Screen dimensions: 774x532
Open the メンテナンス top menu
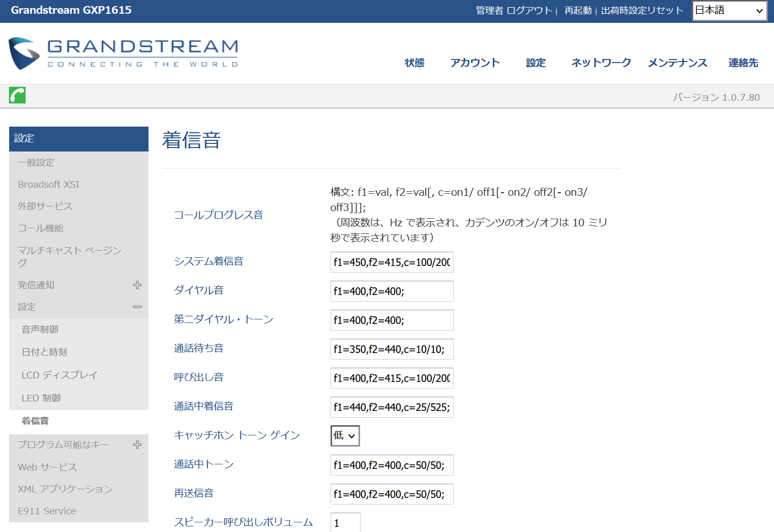[677, 63]
